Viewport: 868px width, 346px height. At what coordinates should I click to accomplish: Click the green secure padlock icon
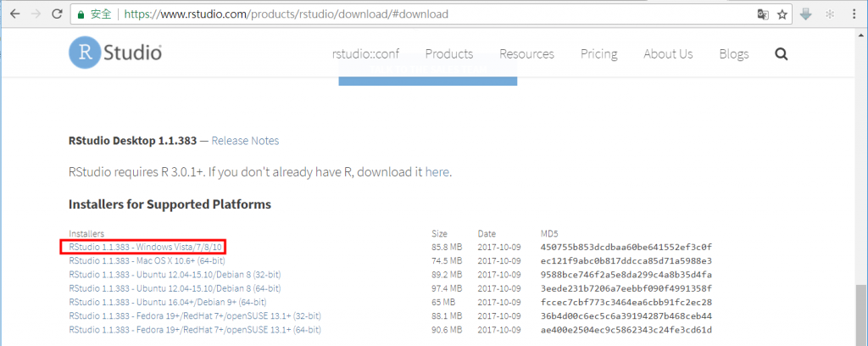pos(81,14)
